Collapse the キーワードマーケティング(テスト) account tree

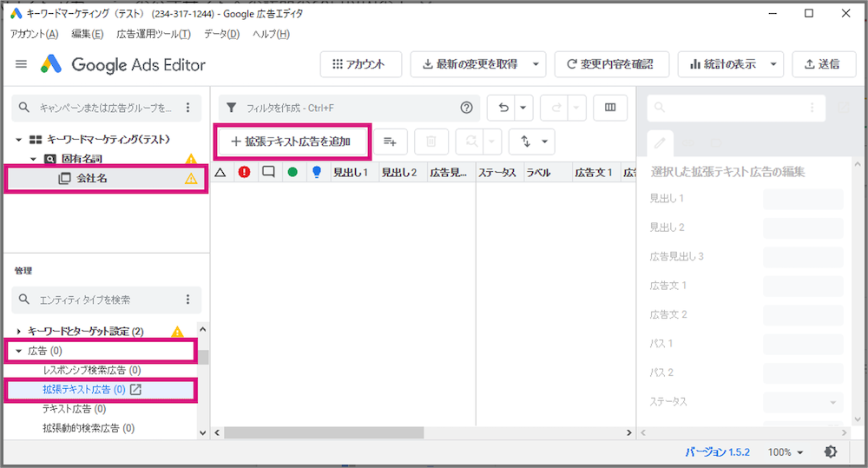[x=19, y=140]
